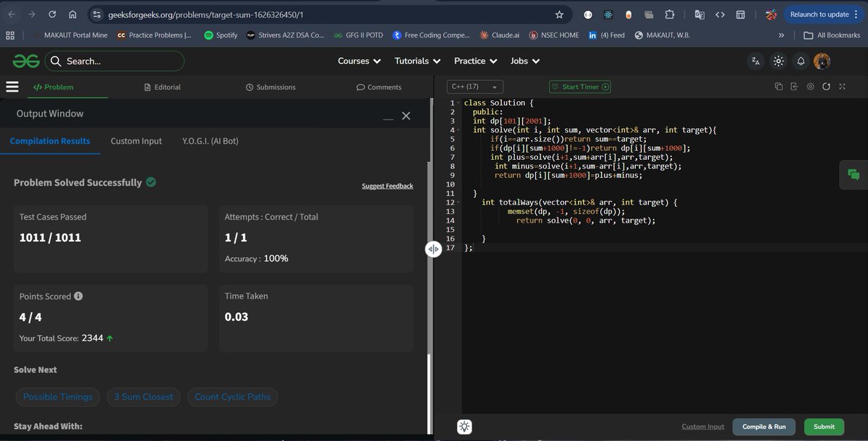The image size is (868, 441).
Task: Click the Compile & Run button
Action: (x=764, y=427)
